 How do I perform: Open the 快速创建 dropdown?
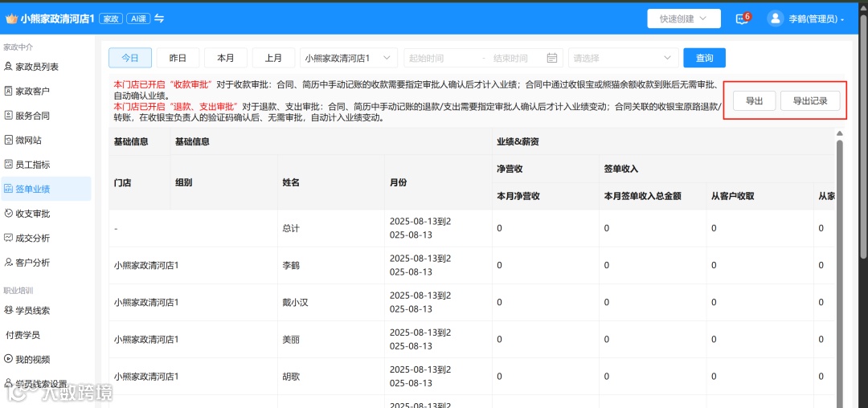pyautogui.click(x=684, y=18)
